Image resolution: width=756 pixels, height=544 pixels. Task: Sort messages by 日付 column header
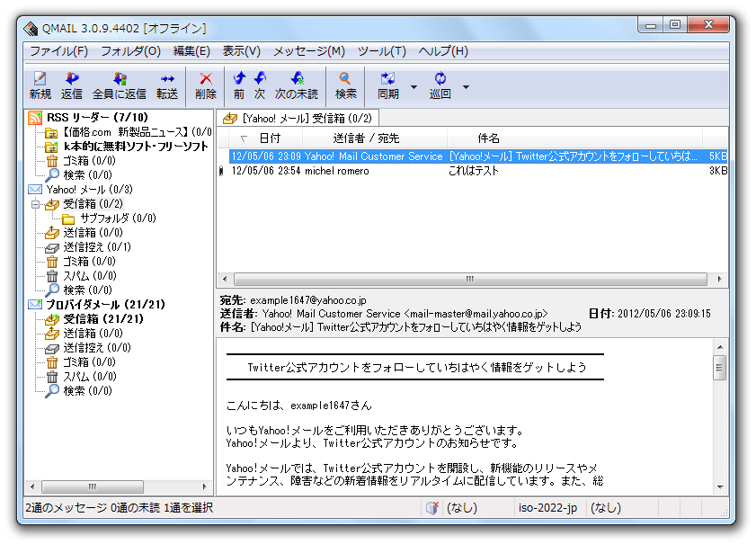tap(269, 138)
